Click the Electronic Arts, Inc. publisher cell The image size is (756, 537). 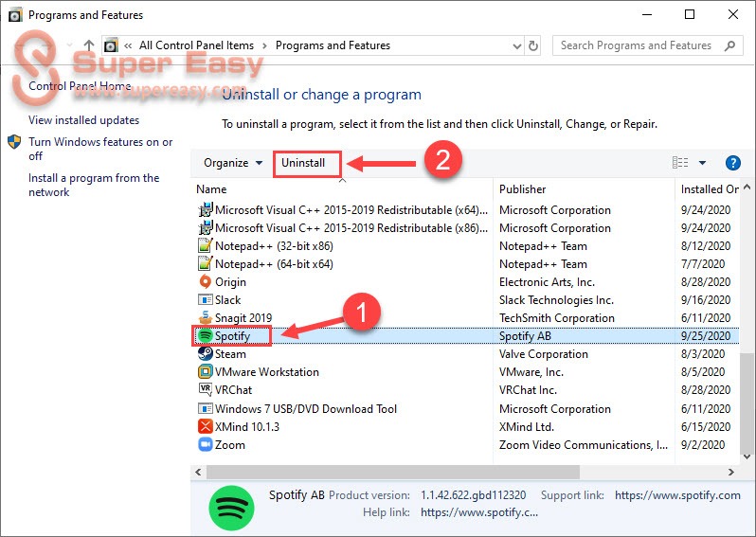[x=547, y=282]
